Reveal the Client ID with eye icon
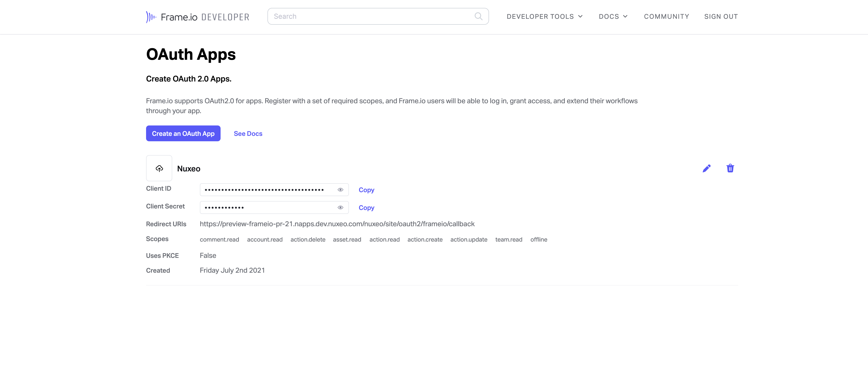This screenshot has width=868, height=368. (340, 190)
